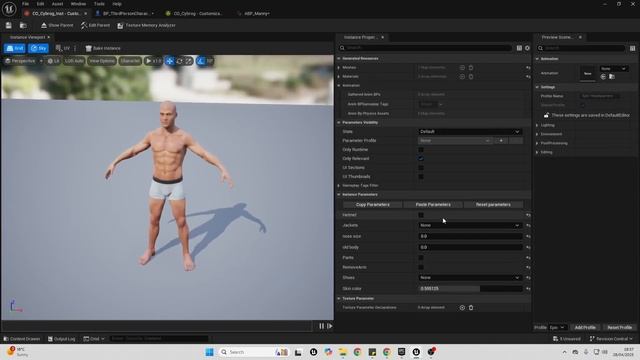
Task: Select the translate gizmo tool
Action: click(x=170, y=61)
